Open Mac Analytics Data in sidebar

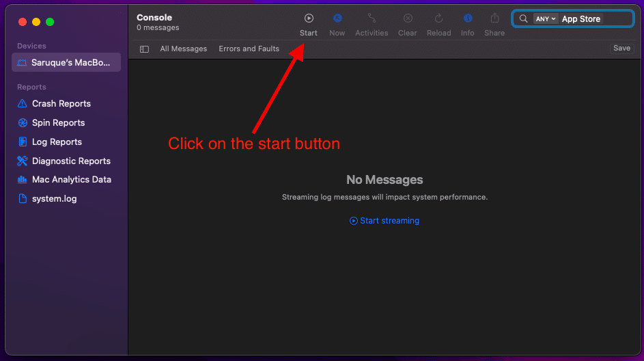coord(71,180)
